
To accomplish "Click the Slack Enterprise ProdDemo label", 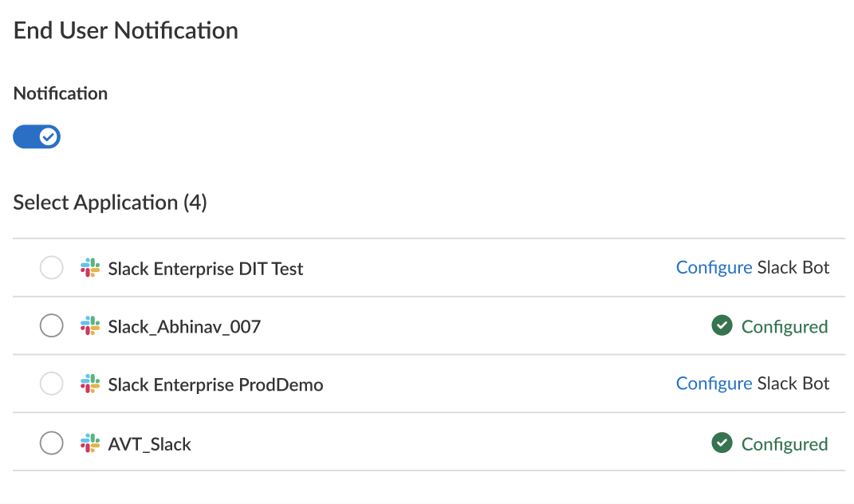I will point(215,385).
